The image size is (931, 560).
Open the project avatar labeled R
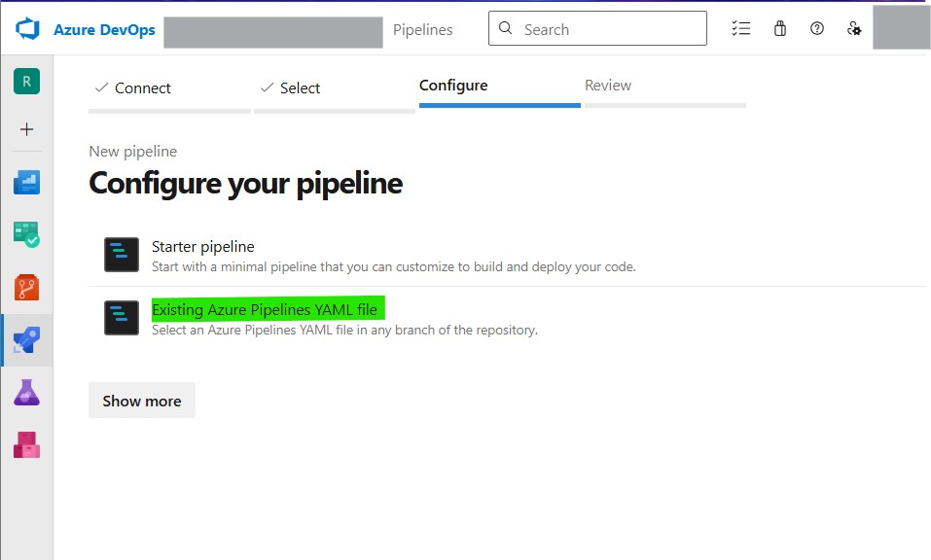(26, 82)
